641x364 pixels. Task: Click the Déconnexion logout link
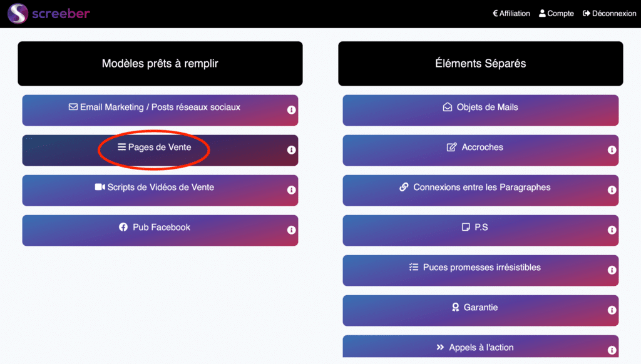(x=609, y=13)
